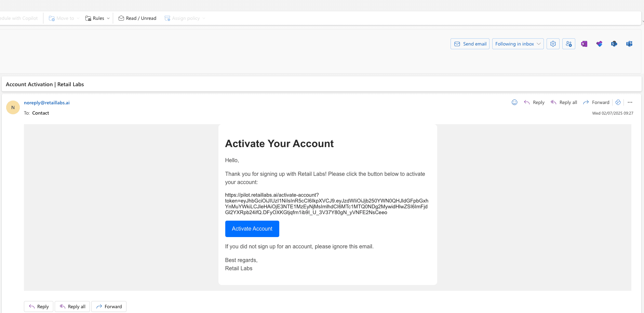This screenshot has width=644, height=313.
Task: Open the SharePoint icon
Action: [614, 44]
